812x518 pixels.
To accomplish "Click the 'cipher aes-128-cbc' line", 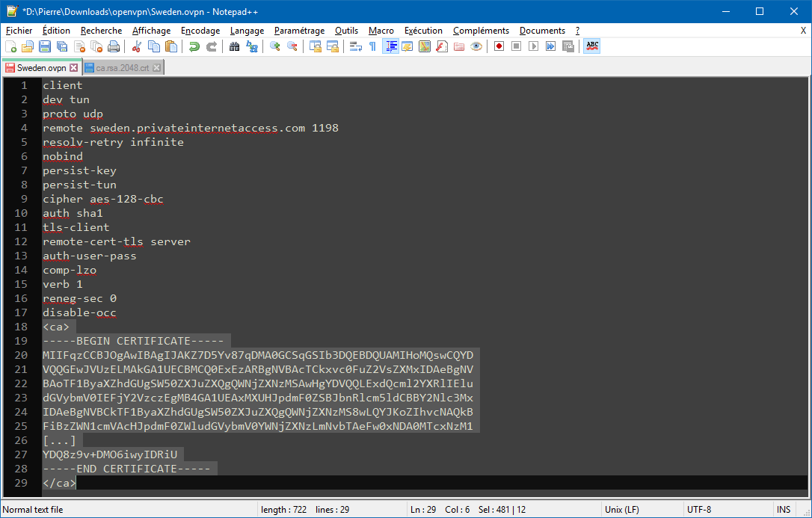I will pyautogui.click(x=103, y=199).
